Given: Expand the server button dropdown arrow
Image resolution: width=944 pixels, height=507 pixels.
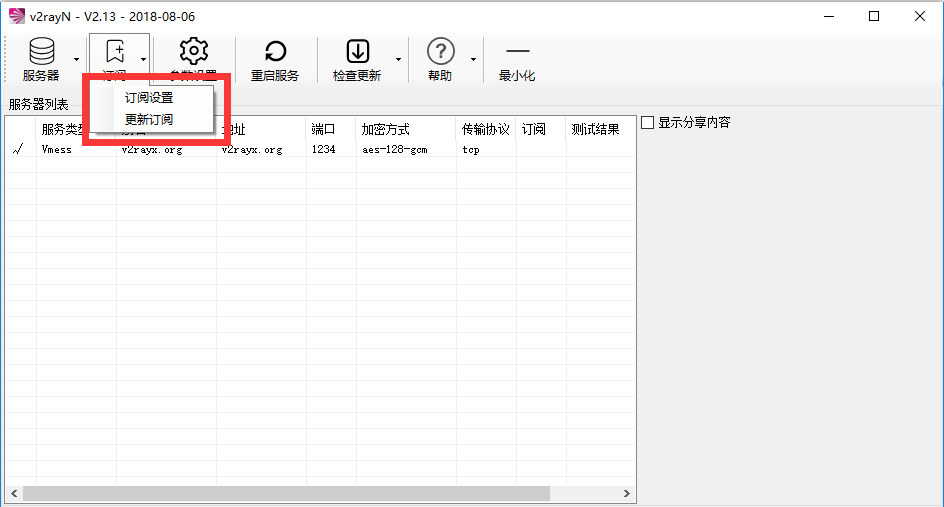Looking at the screenshot, I should point(76,60).
